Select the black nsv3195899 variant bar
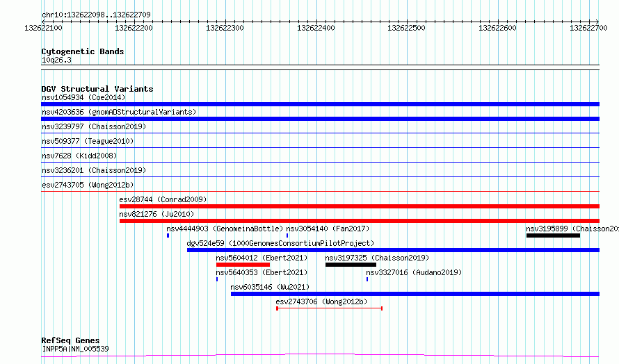 pos(553,235)
